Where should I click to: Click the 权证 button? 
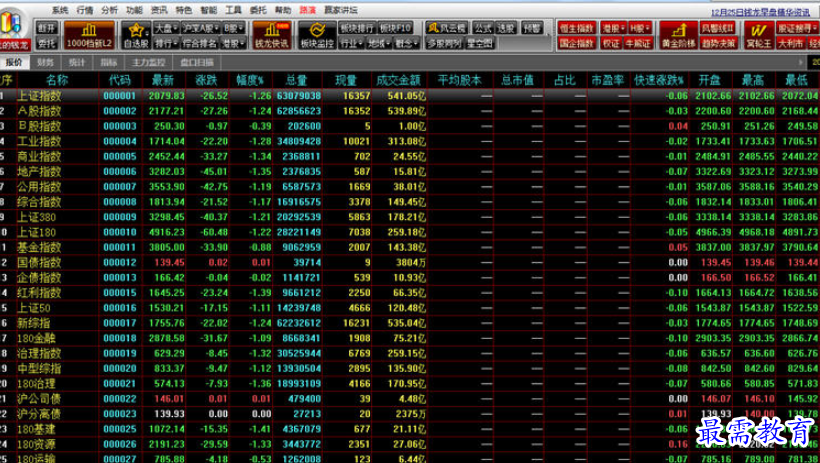(611, 43)
